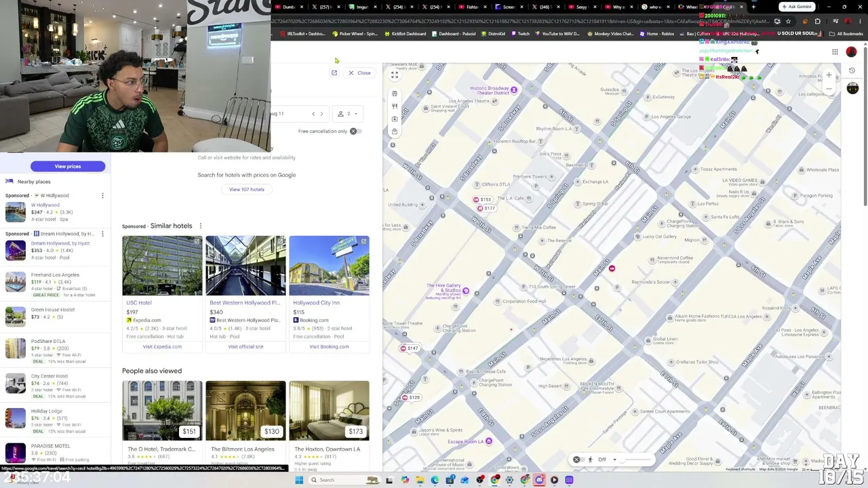
Task: Zoom out on the map
Action: (829, 89)
